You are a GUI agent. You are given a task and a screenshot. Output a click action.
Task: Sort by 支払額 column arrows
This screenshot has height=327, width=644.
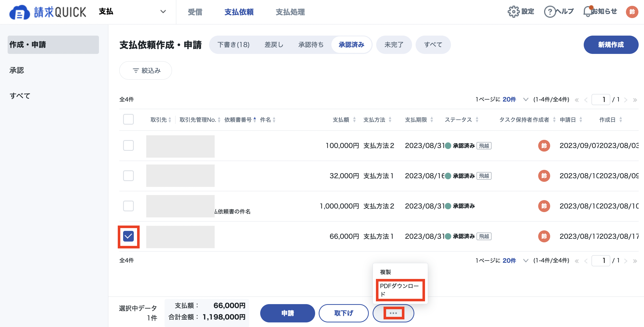tap(354, 120)
